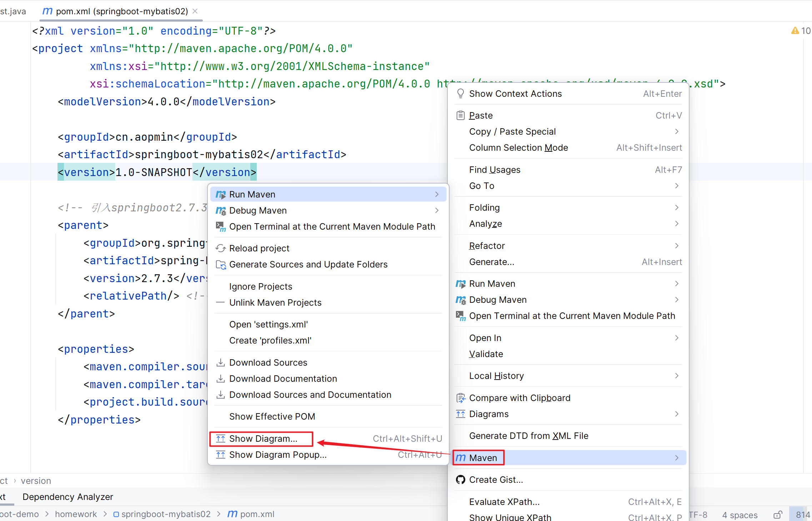Expand the Go To submenu arrow
This screenshot has height=521, width=812.
point(677,186)
